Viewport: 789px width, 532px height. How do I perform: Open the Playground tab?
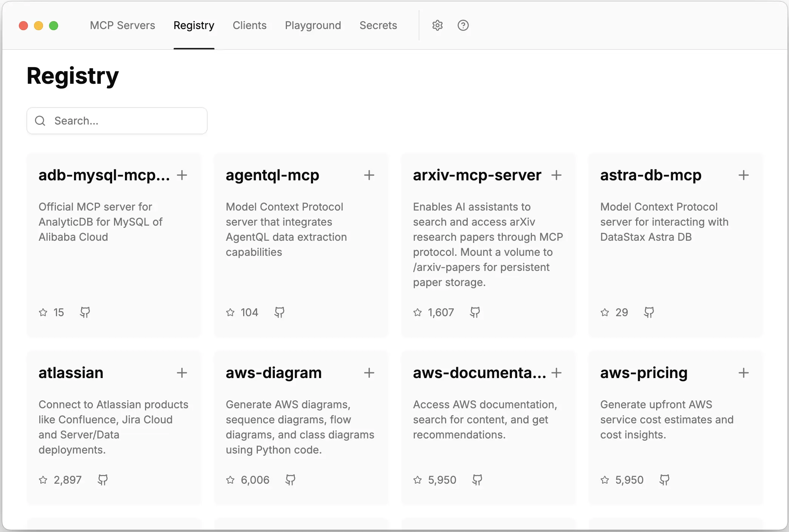click(x=313, y=25)
